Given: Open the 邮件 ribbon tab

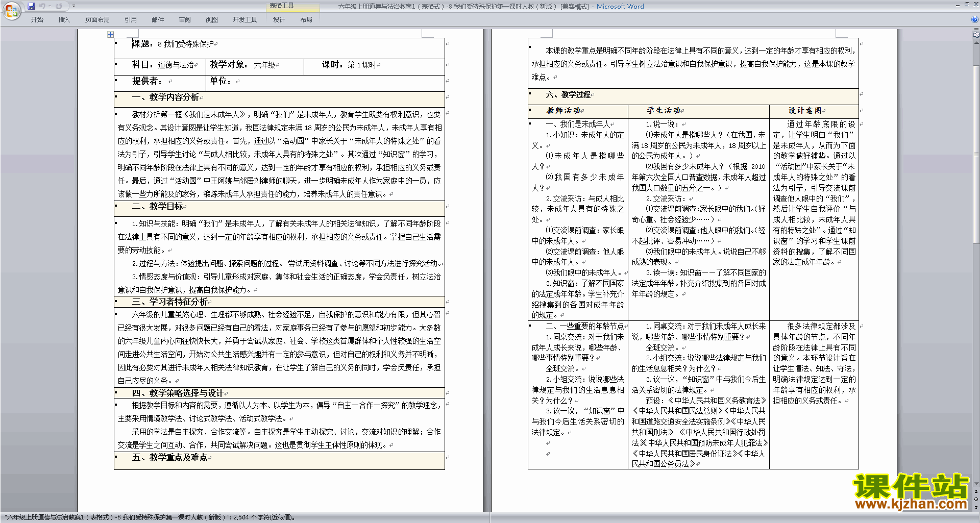Looking at the screenshot, I should [x=158, y=20].
